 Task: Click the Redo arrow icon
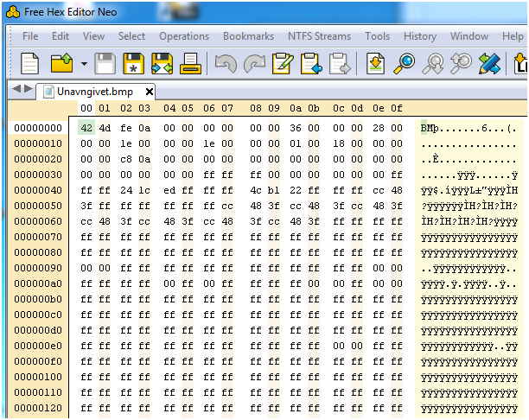[x=253, y=63]
